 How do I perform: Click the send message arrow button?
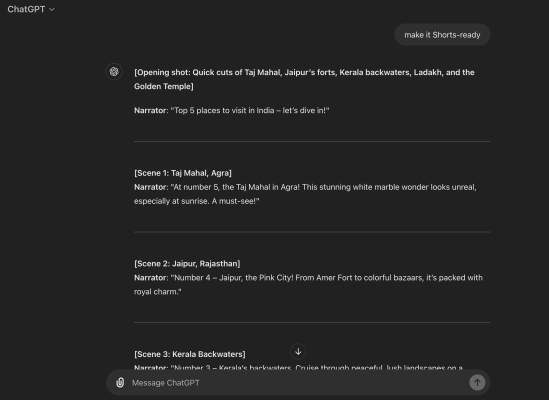477,382
